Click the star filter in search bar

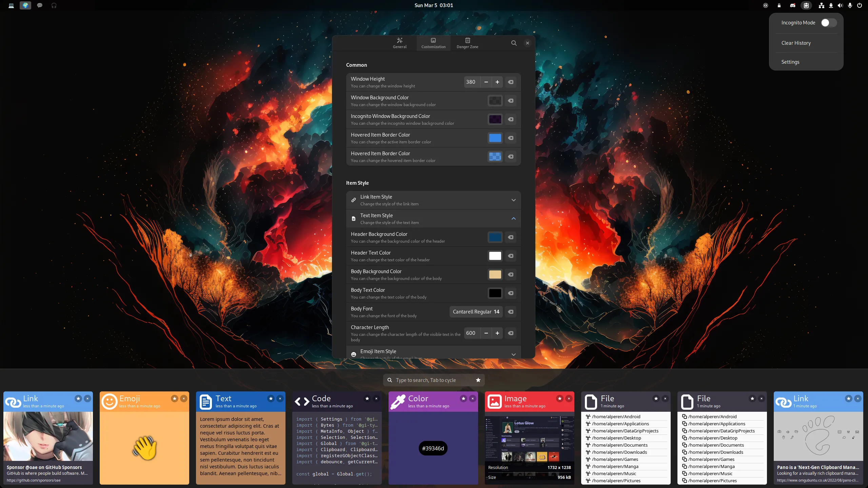click(x=478, y=380)
